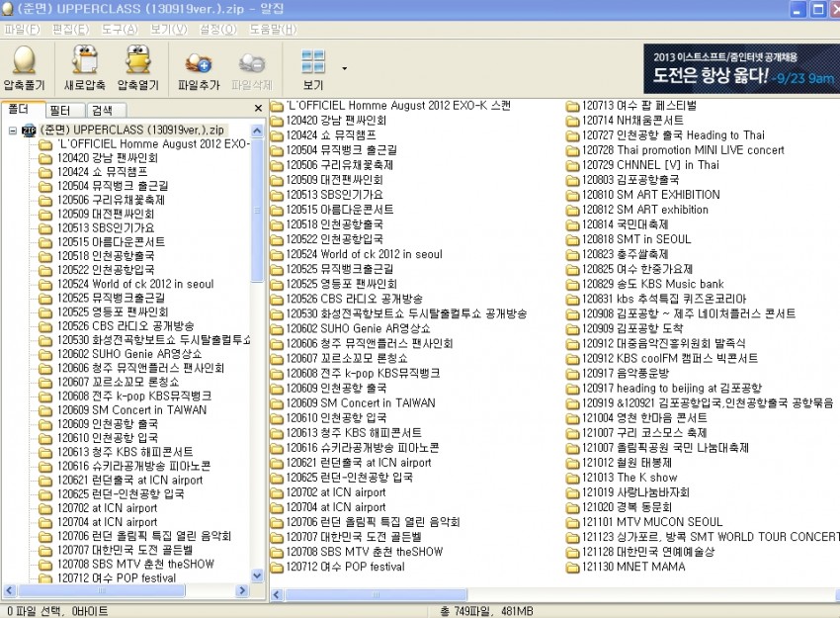Select 121123 싱가포르, 방콕 SMT WORLD TOUR CONCERT
The width and height of the screenshot is (840, 618).
pos(711,537)
